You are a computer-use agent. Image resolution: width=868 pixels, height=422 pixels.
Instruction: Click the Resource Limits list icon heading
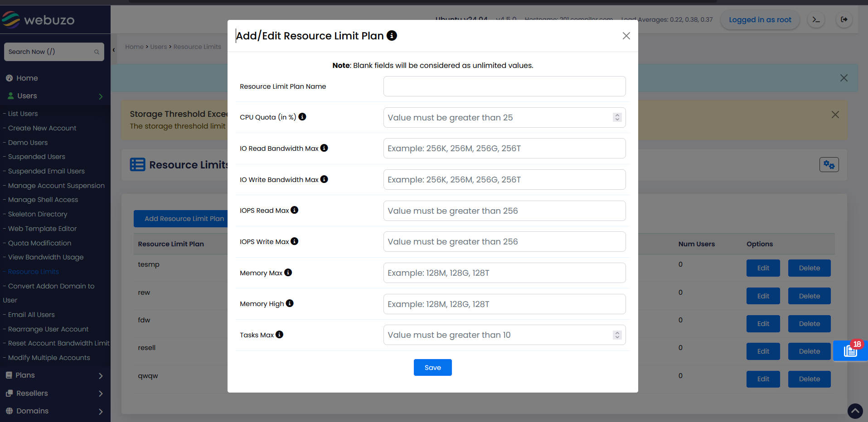(138, 164)
